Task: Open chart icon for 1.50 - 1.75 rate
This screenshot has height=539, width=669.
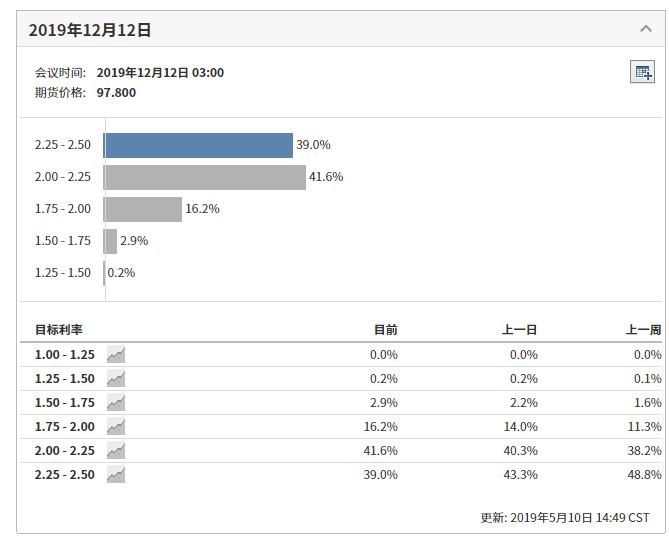Action: coord(116,403)
